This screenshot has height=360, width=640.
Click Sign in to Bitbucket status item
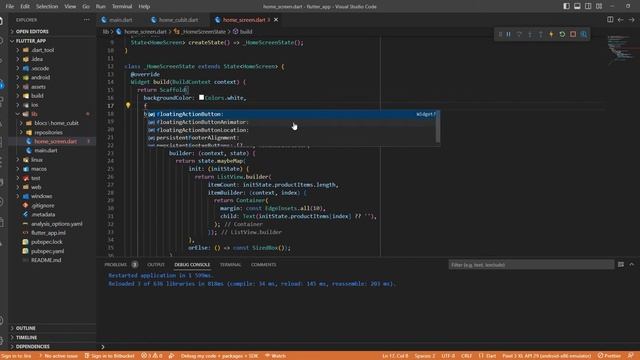[109, 356]
